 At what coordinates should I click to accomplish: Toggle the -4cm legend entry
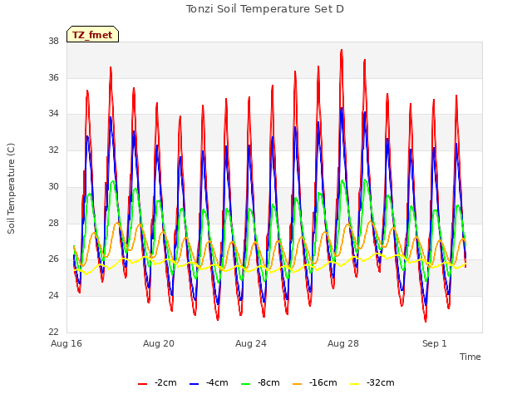pyautogui.click(x=209, y=383)
